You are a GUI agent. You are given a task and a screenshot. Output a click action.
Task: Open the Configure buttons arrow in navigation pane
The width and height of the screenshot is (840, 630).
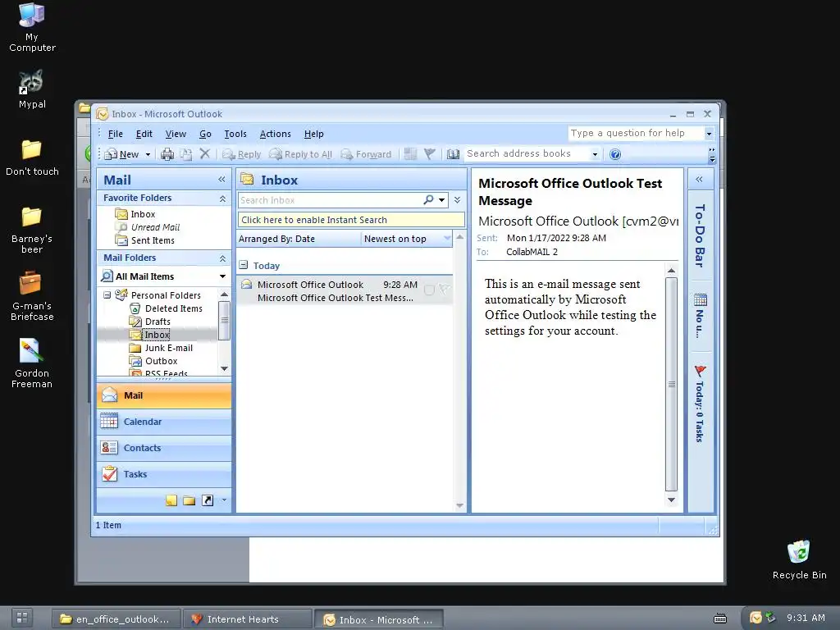tap(224, 500)
